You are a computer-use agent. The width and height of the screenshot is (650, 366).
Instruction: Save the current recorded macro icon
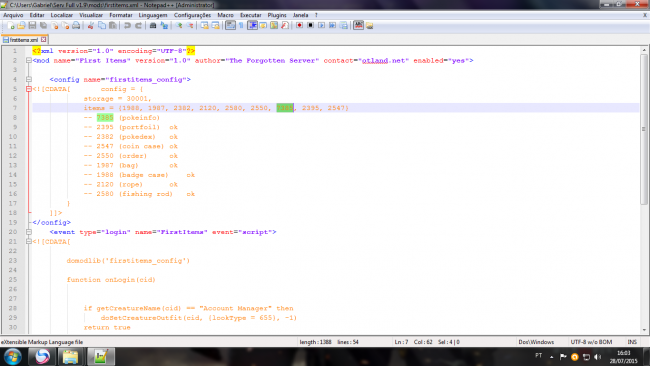[344, 26]
